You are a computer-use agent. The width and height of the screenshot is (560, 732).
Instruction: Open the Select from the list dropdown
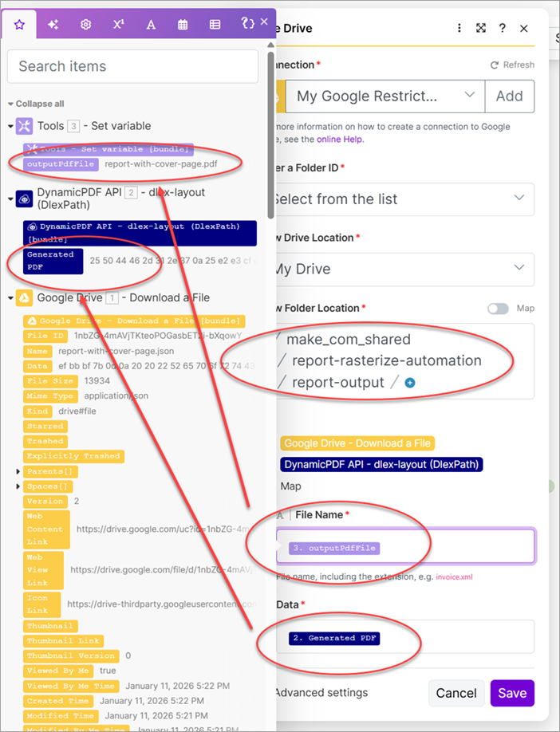[x=399, y=199]
